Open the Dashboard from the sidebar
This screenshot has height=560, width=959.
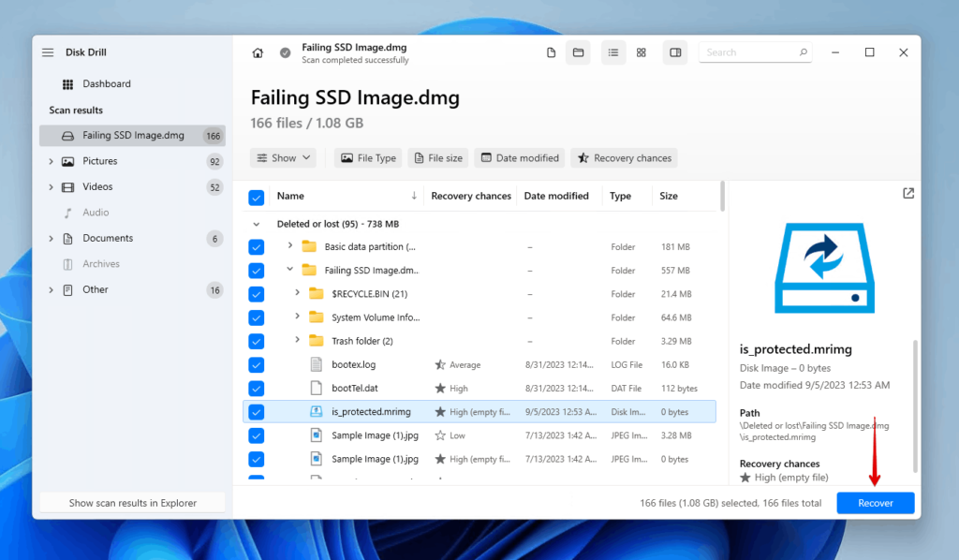pyautogui.click(x=106, y=84)
